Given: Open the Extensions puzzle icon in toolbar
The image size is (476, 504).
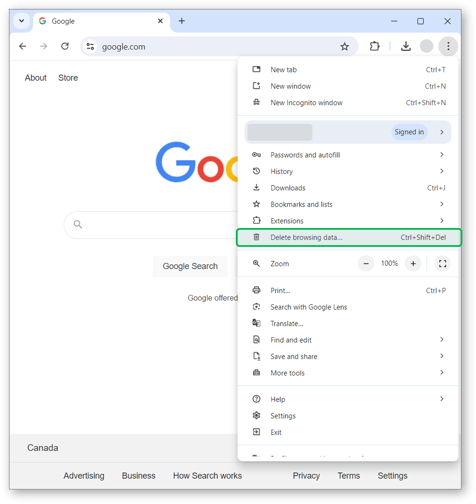Looking at the screenshot, I should [375, 46].
